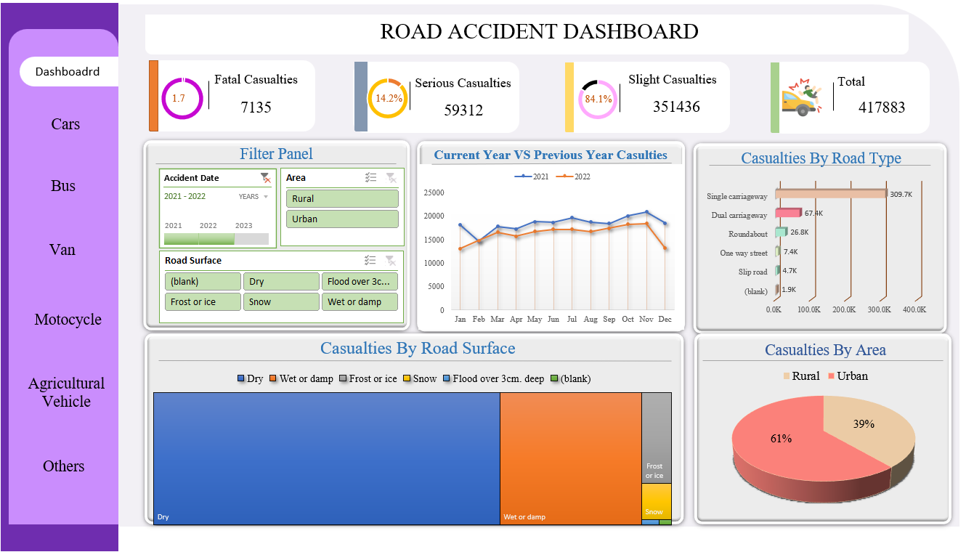
Task: Enable multi-select on the Area slicer
Action: pos(370,176)
